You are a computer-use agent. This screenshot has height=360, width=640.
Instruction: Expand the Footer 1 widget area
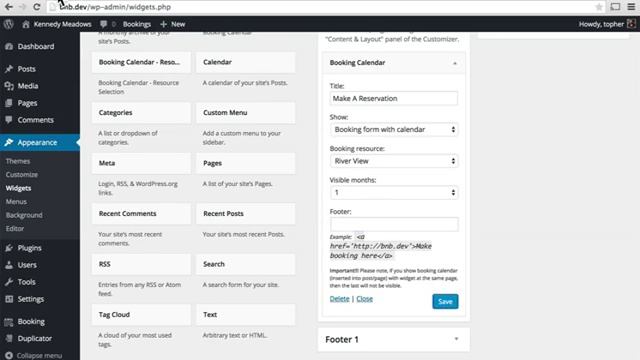(456, 339)
